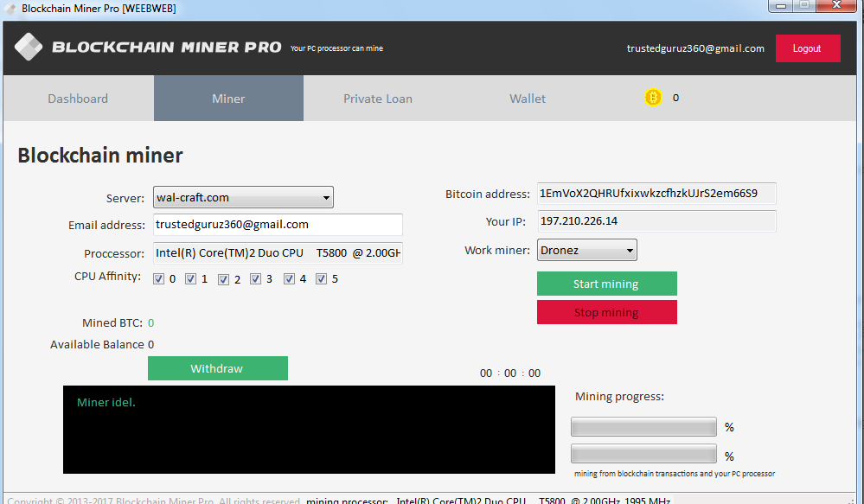Click the red Logout button
The height and width of the screenshot is (504, 864).
(808, 48)
